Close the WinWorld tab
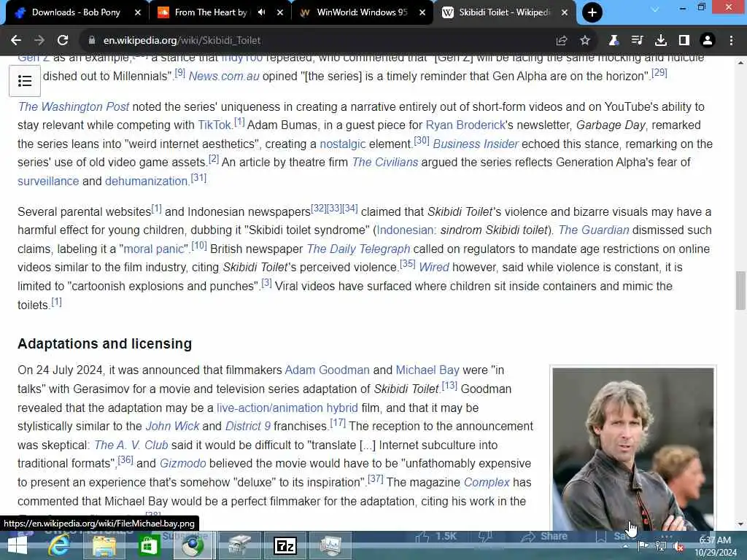747x560 pixels. tap(422, 12)
